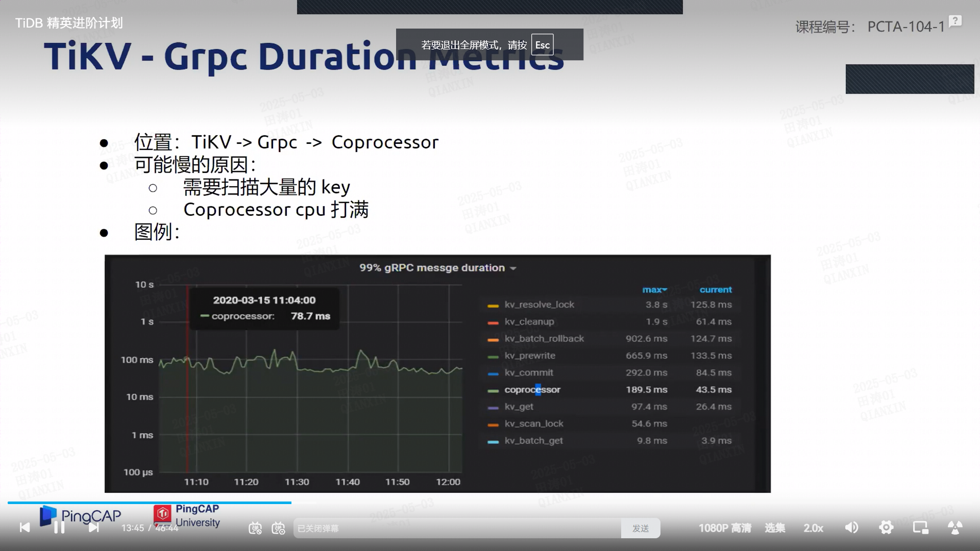This screenshot has width=980, height=551.
Task: Change the 2.0x playback speed
Action: pyautogui.click(x=813, y=528)
